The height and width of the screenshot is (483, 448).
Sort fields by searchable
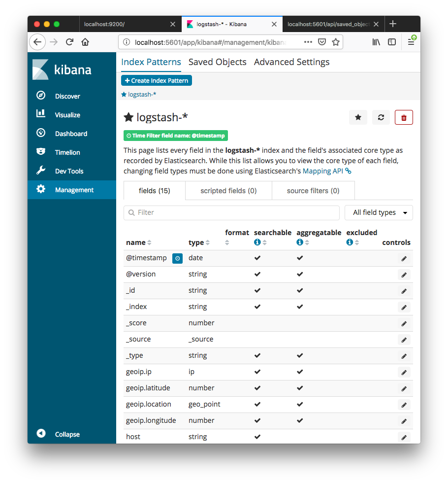[x=265, y=242]
